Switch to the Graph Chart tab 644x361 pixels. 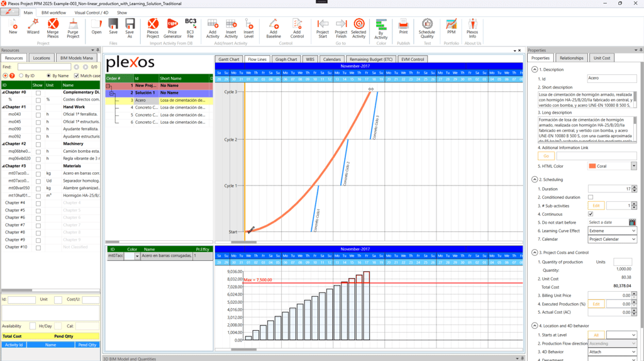tap(286, 59)
